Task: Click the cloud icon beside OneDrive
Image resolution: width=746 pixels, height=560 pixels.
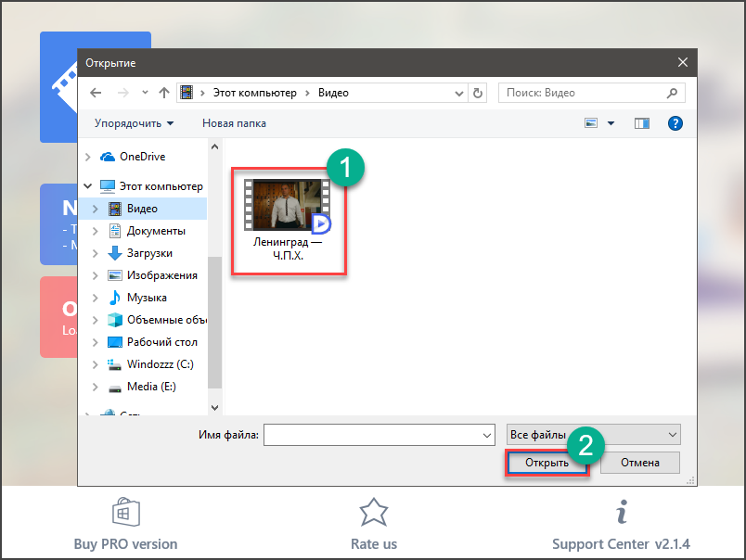Action: [x=108, y=157]
